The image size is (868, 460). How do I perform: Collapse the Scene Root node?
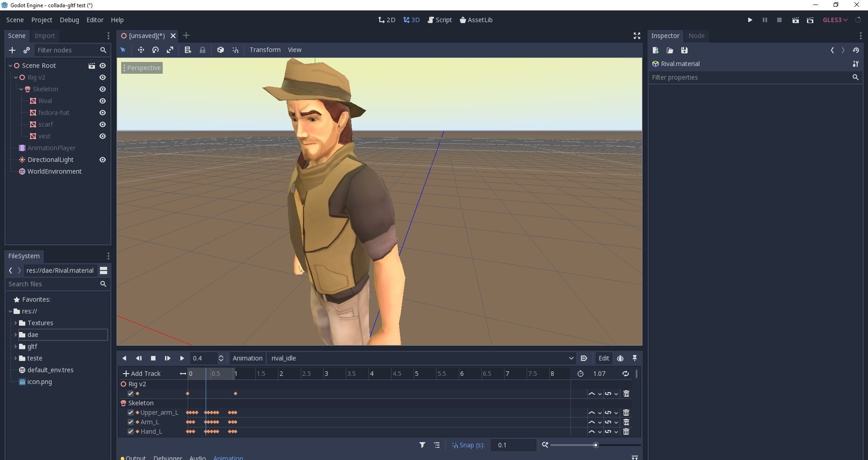pos(10,66)
